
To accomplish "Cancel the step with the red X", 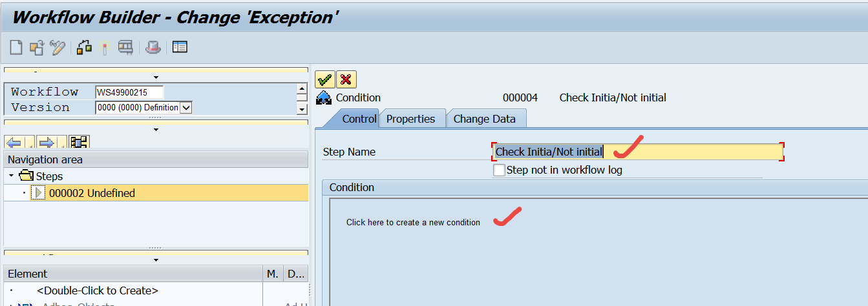I will 346,79.
